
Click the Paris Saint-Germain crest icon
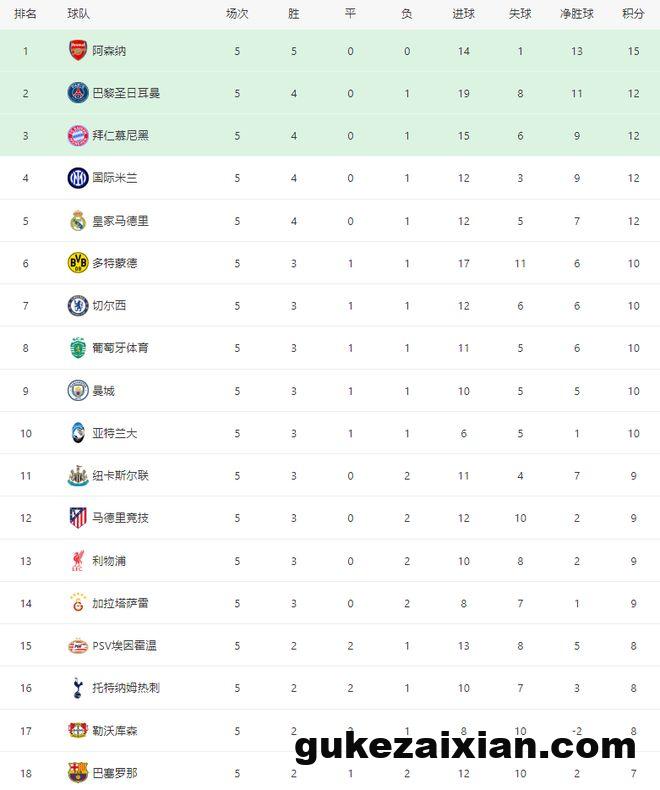click(x=78, y=93)
